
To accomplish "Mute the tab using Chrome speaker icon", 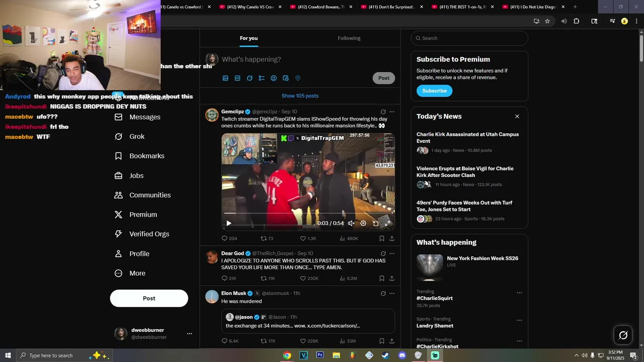I will pos(564,21).
